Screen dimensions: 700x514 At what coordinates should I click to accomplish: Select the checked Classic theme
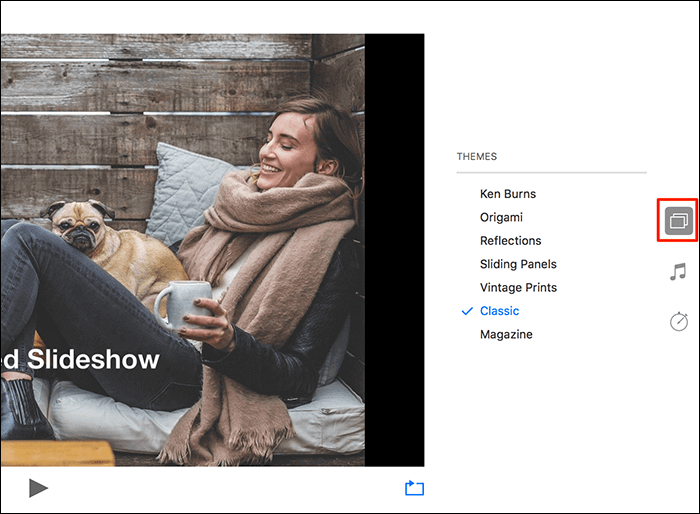[499, 311]
